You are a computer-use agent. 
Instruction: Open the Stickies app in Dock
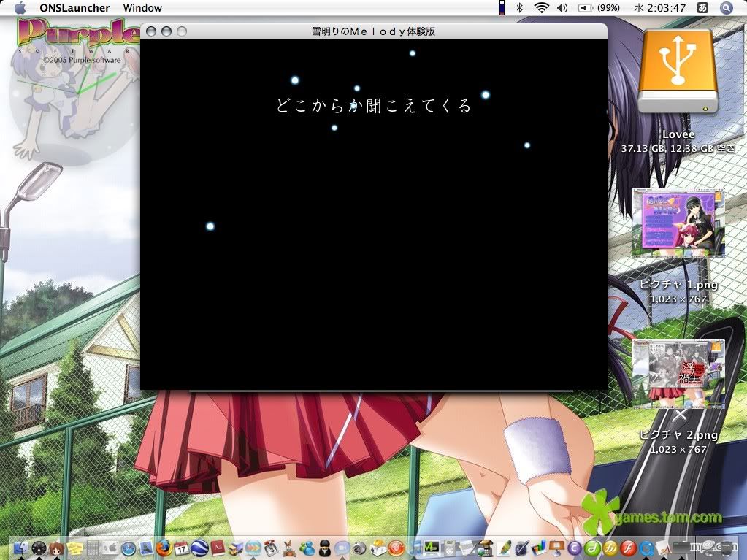(x=74, y=548)
